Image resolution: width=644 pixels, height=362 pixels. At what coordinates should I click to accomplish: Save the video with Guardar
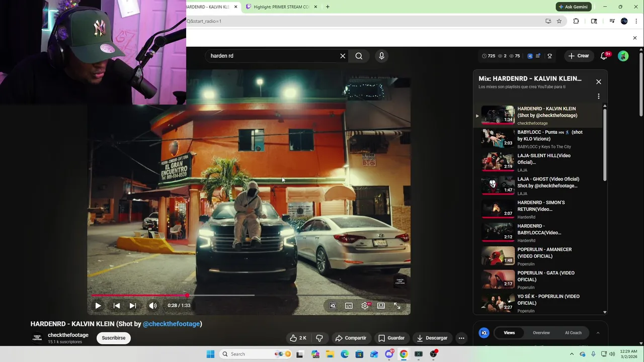[x=391, y=338]
